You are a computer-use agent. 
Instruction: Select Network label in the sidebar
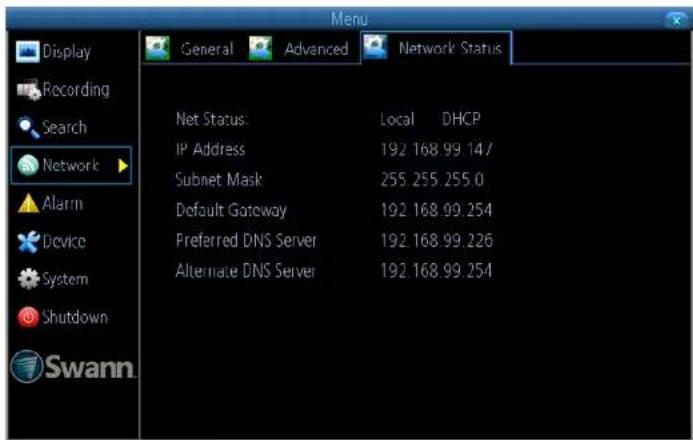pos(71,165)
